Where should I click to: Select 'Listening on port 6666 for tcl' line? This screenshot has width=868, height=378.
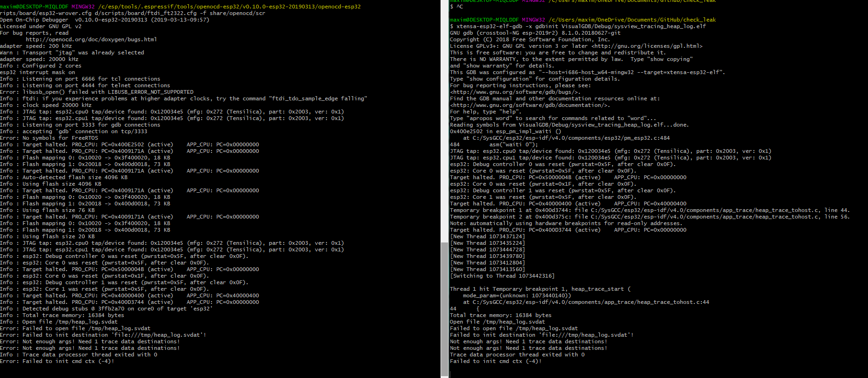tap(80, 79)
